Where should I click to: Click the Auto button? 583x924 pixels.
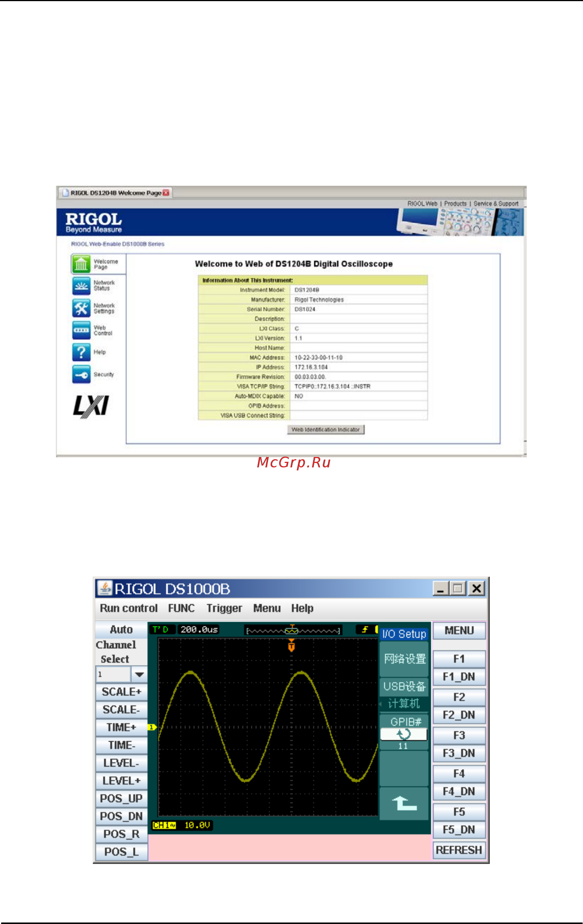pos(121,629)
